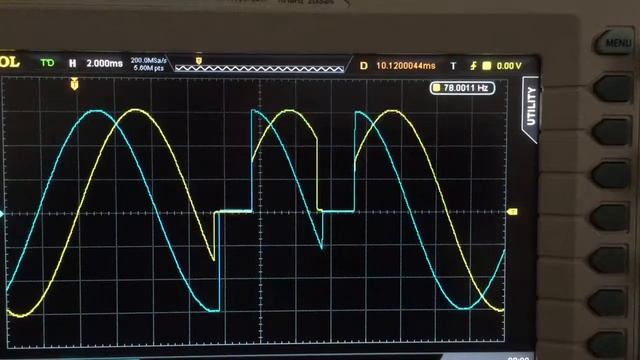
Task: Click the first softkey beside the UTILITY tab
Action: (613, 89)
